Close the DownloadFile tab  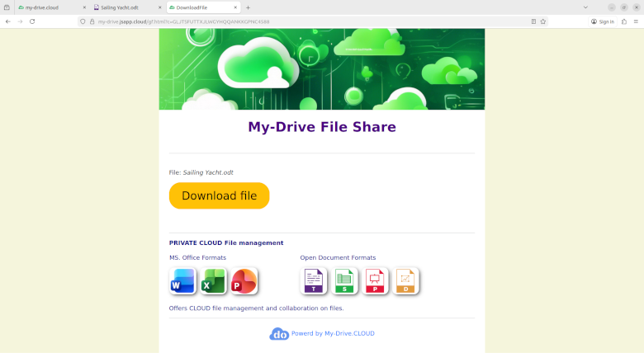point(235,7)
